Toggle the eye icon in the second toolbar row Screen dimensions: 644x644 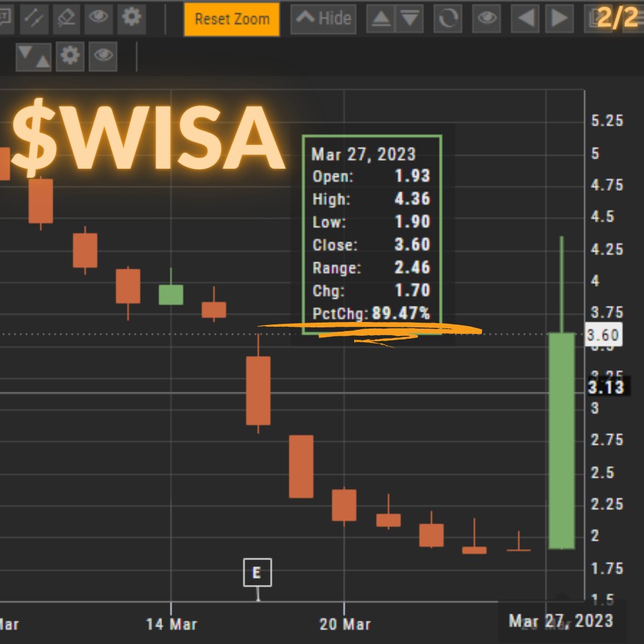click(103, 56)
